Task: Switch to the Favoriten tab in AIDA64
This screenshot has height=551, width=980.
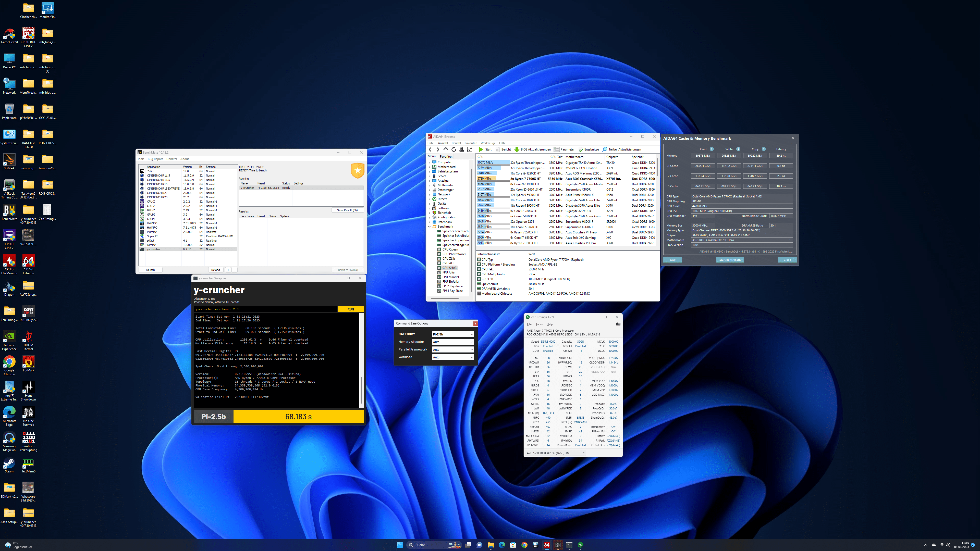Action: coord(446,157)
